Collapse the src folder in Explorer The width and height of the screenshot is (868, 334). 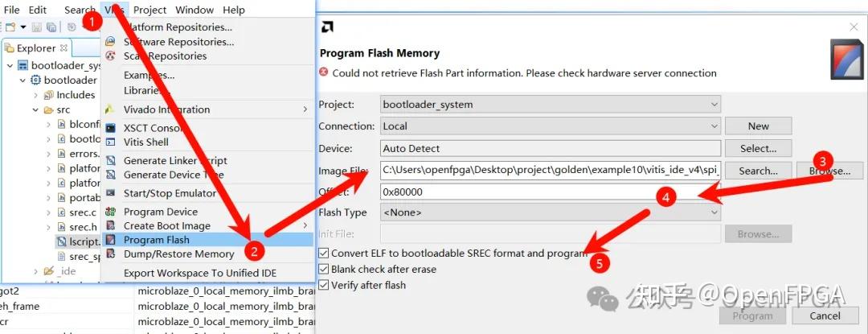(36, 109)
